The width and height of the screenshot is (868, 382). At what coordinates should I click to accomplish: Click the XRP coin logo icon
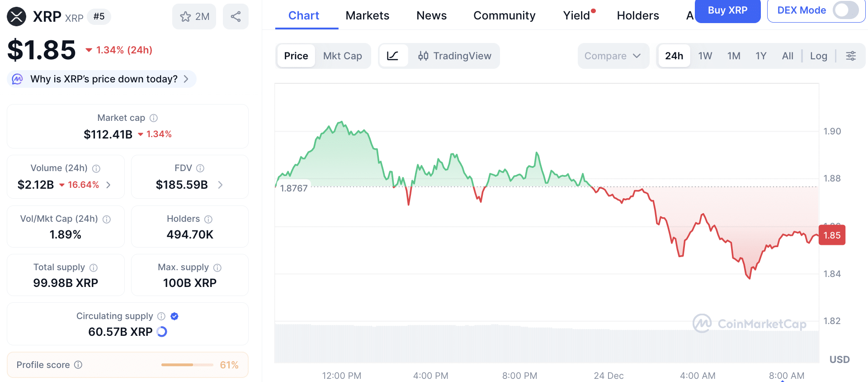[x=16, y=17]
